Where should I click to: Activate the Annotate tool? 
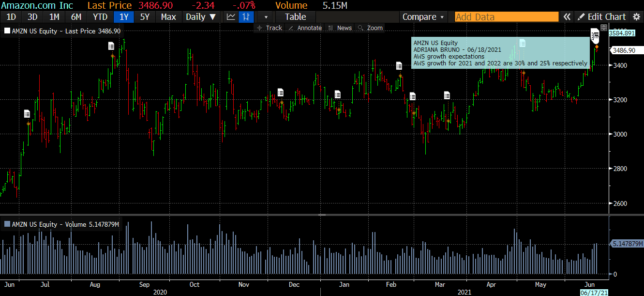(x=305, y=28)
